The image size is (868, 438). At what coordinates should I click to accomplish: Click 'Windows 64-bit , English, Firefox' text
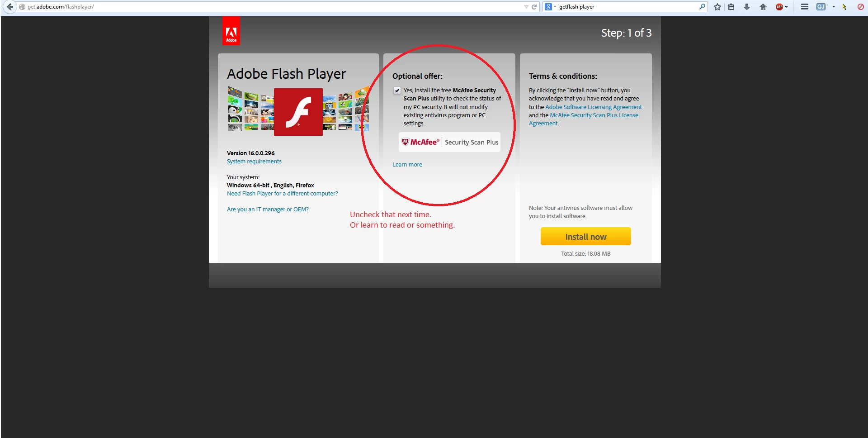pos(270,186)
